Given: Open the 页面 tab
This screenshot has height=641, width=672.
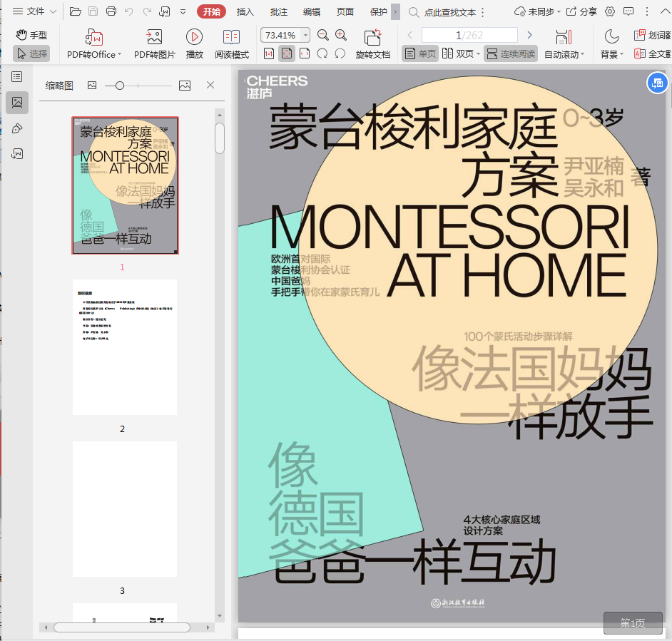Looking at the screenshot, I should click(345, 12).
